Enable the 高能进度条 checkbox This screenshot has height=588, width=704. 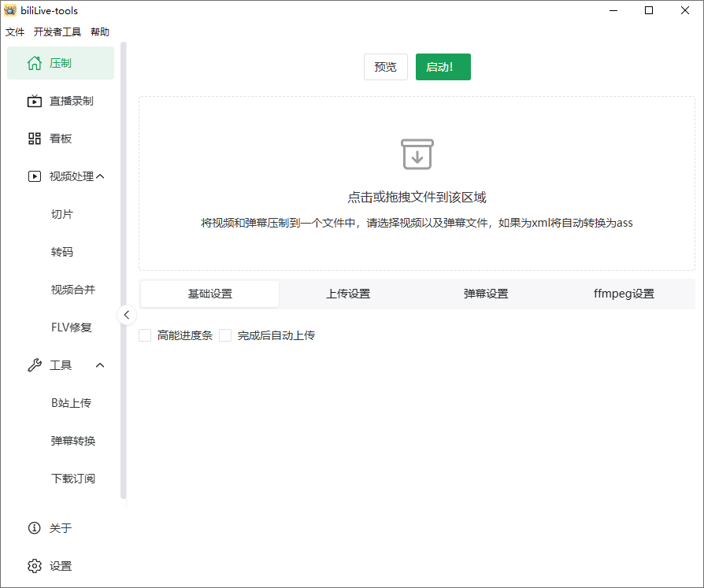click(145, 335)
